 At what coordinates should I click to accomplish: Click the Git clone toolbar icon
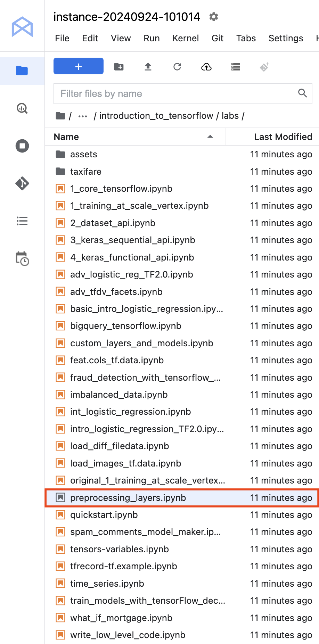coord(264,67)
